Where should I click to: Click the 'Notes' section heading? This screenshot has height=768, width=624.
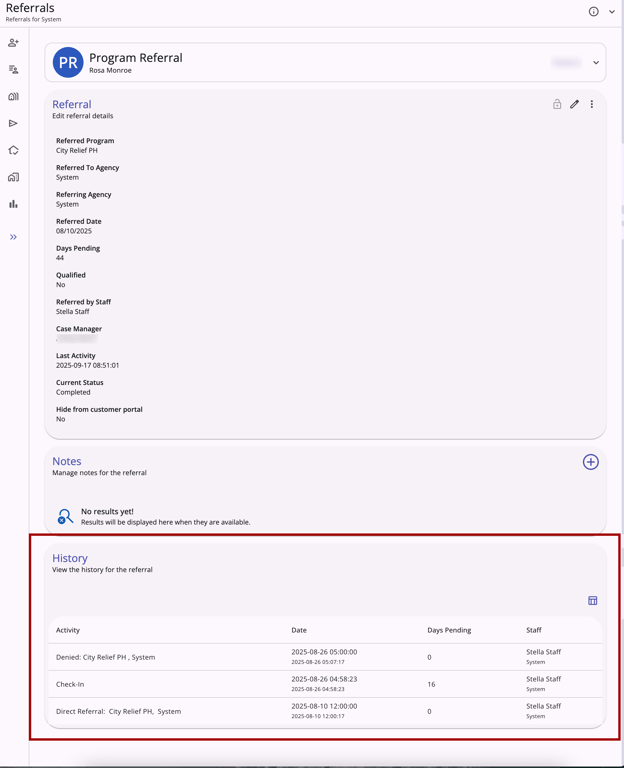67,461
